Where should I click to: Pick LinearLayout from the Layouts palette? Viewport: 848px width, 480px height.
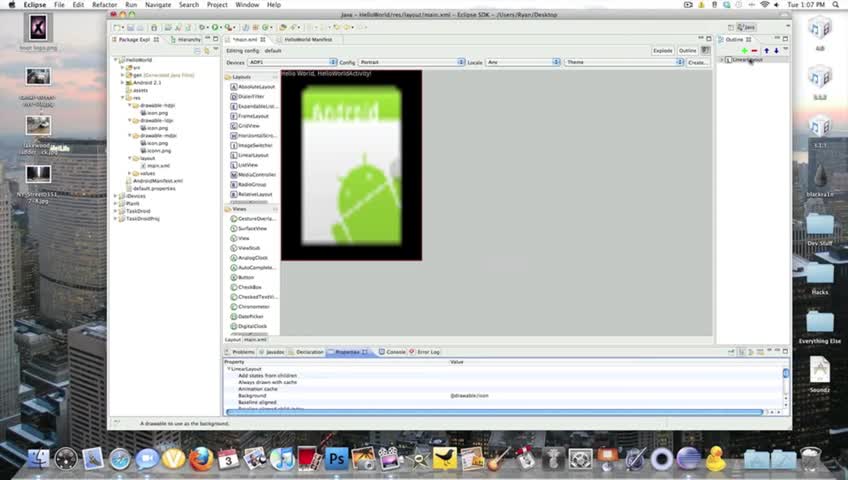point(249,155)
